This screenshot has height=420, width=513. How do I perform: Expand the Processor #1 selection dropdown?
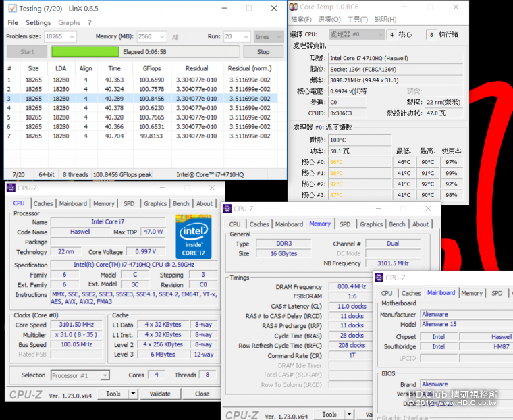pyautogui.click(x=105, y=375)
